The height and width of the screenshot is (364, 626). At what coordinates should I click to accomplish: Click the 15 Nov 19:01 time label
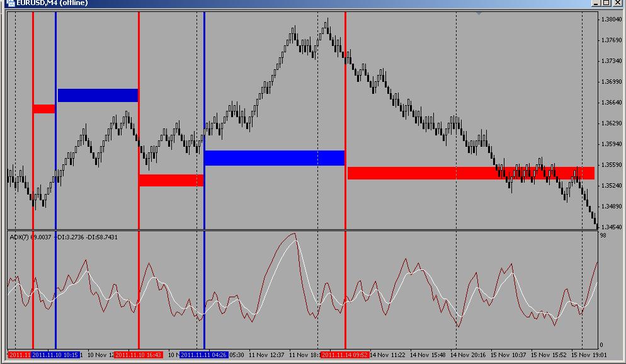pos(589,355)
